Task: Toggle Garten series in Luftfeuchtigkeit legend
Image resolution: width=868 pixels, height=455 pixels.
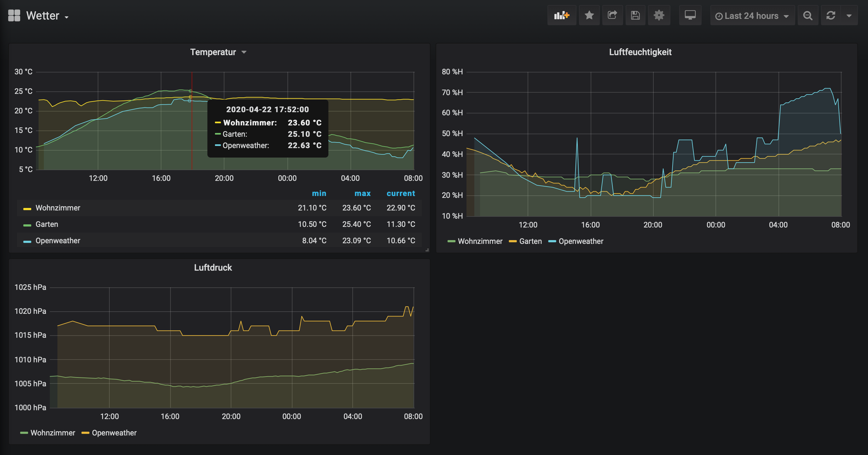Action: point(530,241)
